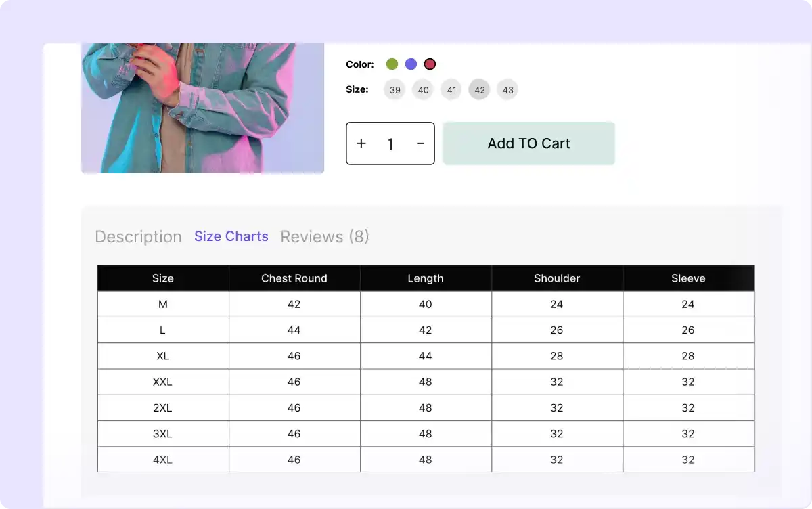This screenshot has width=812, height=509.
Task: Increase quantity with the plus icon
Action: (x=361, y=143)
